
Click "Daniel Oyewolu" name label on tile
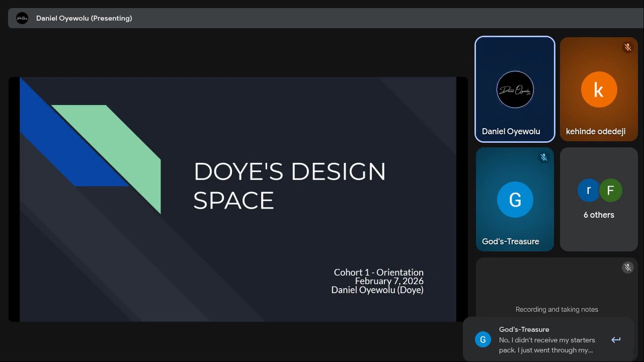(511, 131)
